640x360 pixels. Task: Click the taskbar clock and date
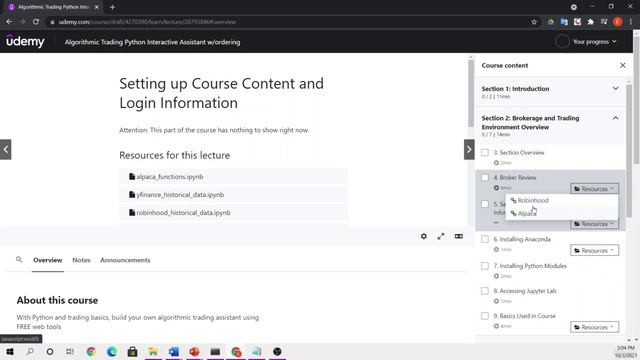[625, 351]
